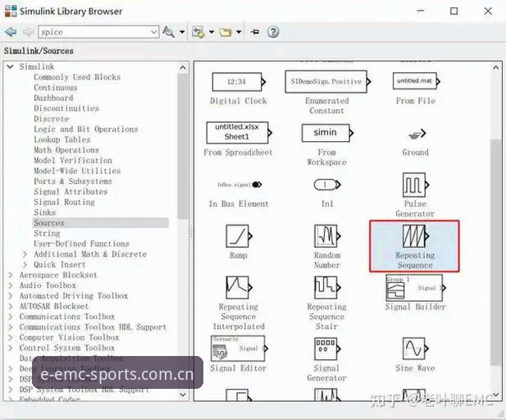The image size is (506, 420).
Task: Open the Dashboard library
Action: point(53,98)
